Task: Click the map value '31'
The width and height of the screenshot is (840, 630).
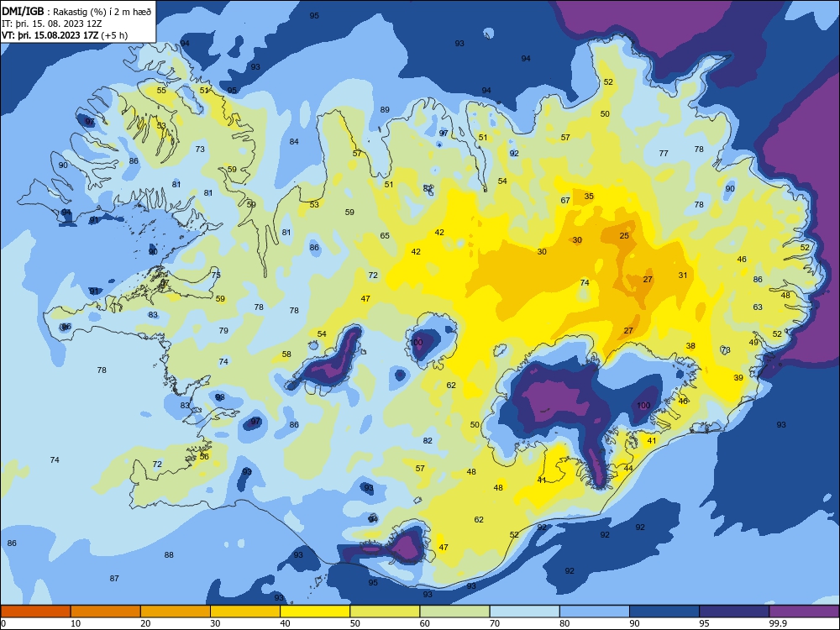Action: [682, 276]
